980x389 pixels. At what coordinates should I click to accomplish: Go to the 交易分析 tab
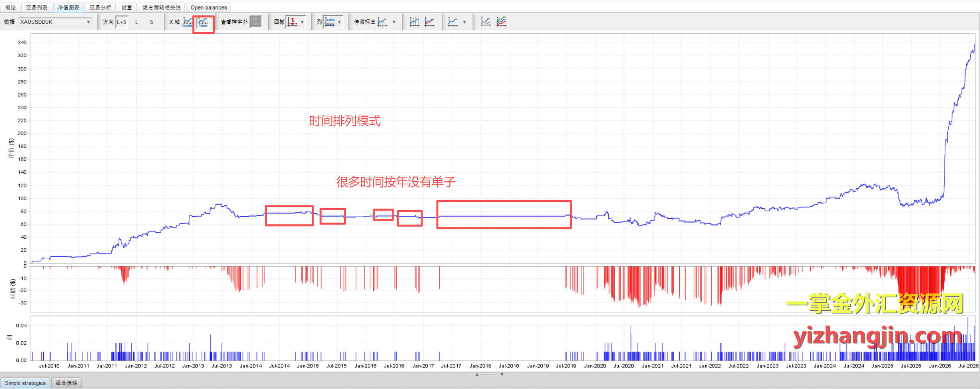point(100,7)
